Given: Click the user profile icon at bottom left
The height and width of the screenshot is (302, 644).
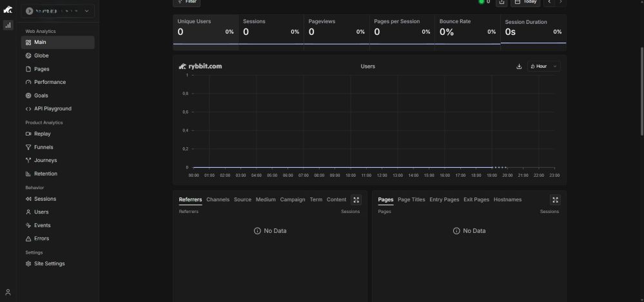Looking at the screenshot, I should pyautogui.click(x=8, y=292).
